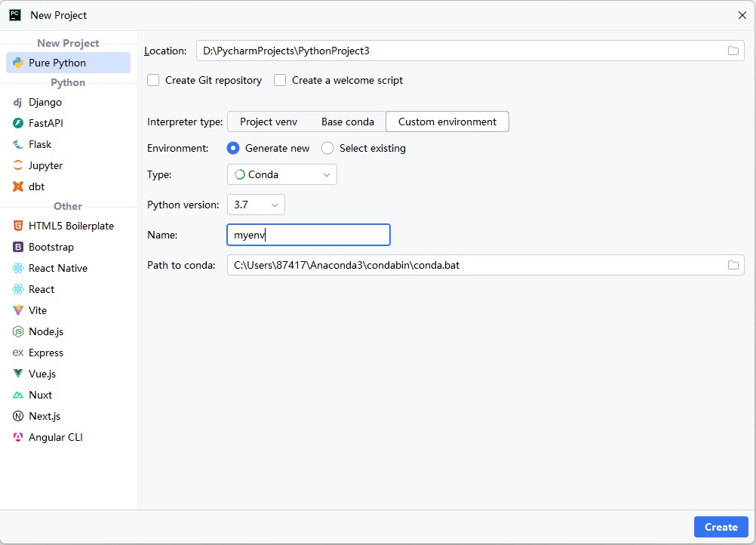The height and width of the screenshot is (545, 756).
Task: Click the Create button
Action: point(721,527)
